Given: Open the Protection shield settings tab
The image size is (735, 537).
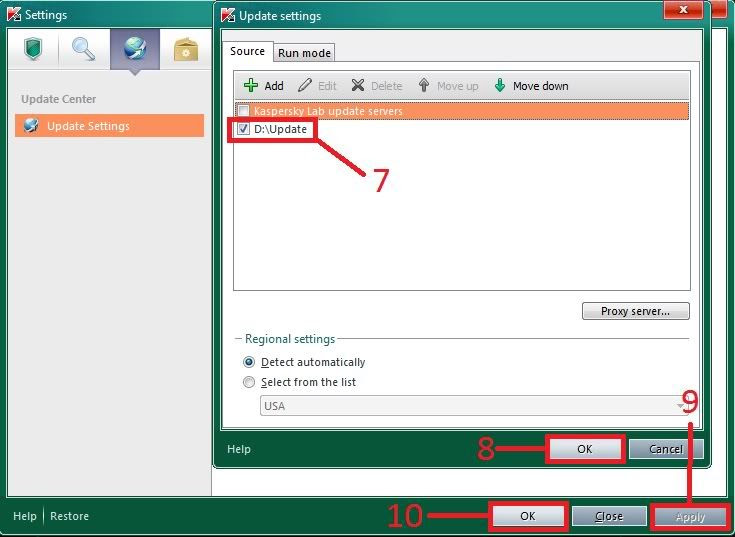Looking at the screenshot, I should click(33, 49).
